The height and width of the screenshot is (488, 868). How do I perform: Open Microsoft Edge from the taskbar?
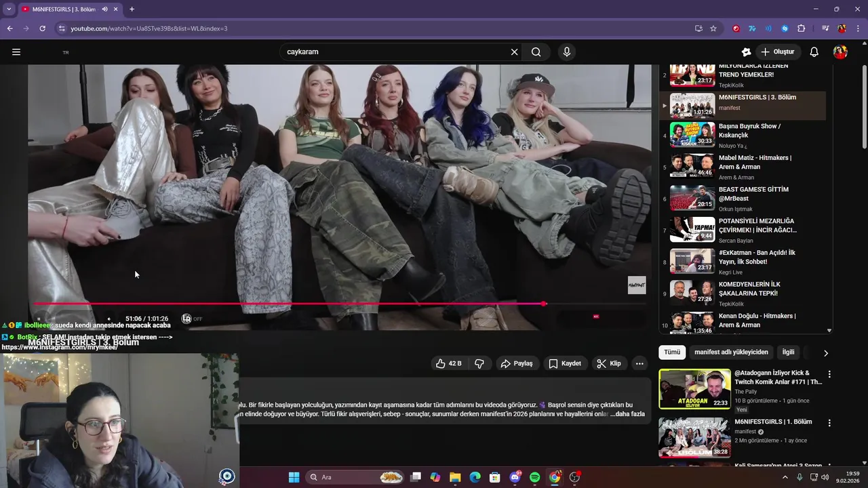tap(475, 477)
